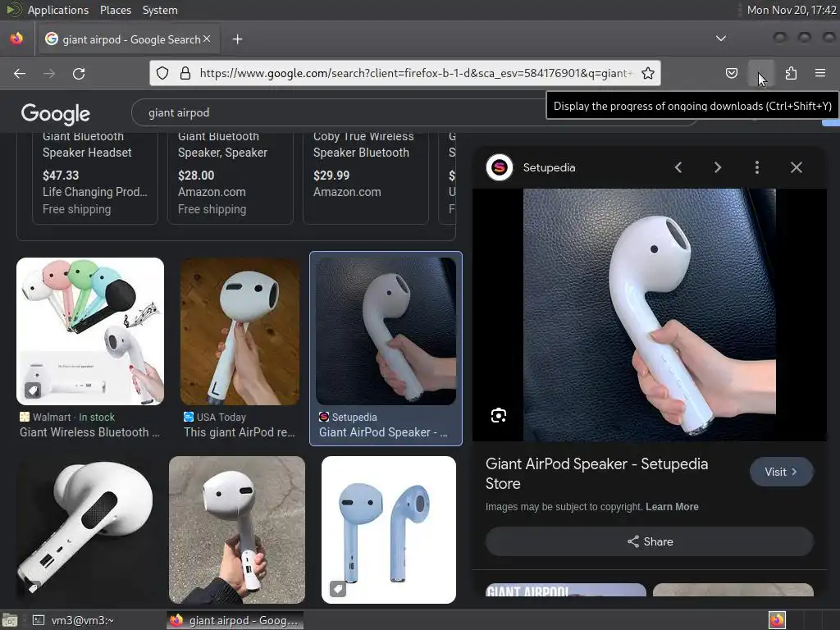840x630 pixels.
Task: Select the giant airpod Google Search tab
Action: 127,39
